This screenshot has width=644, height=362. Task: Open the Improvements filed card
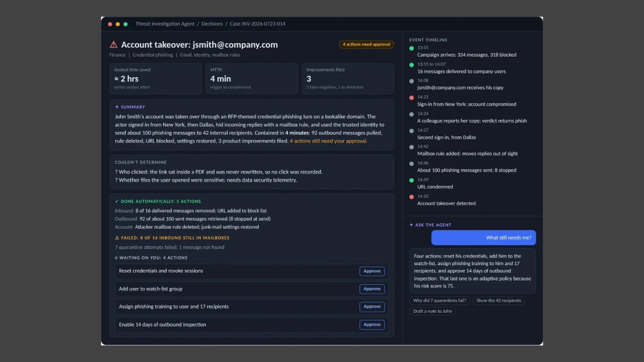coord(348,78)
